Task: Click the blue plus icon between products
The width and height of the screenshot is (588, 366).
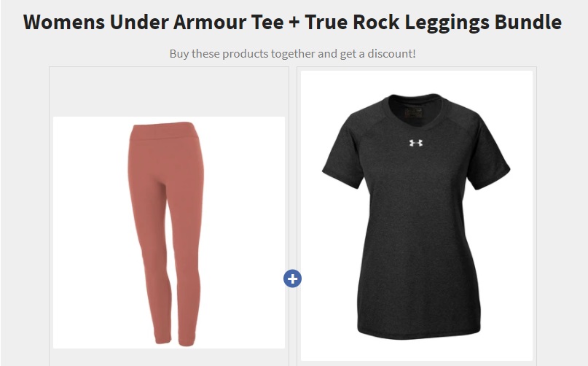Action: click(292, 279)
